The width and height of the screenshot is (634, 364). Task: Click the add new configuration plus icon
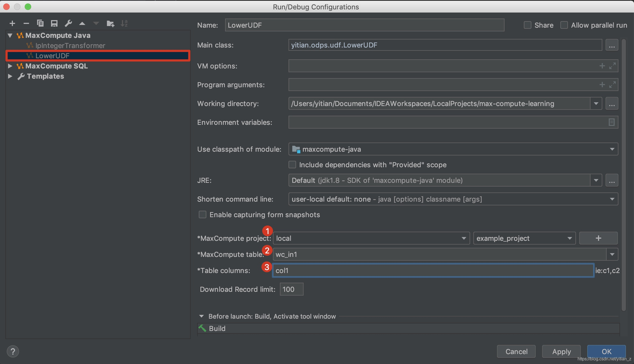12,24
